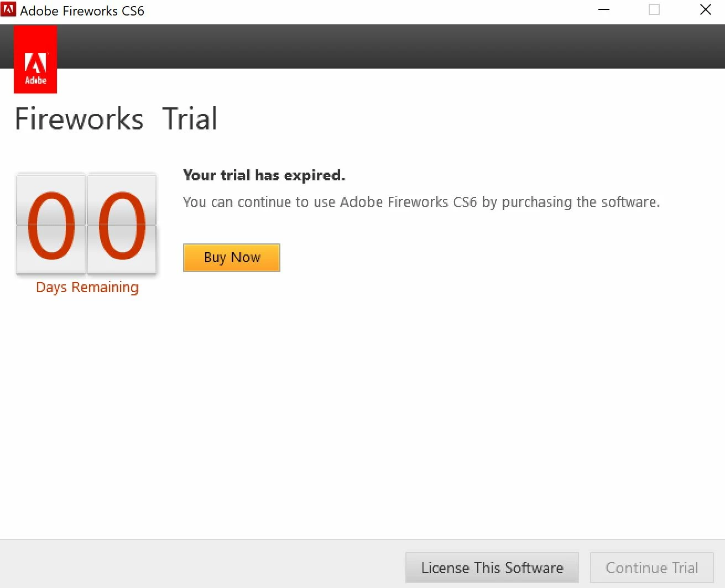Click the disabled Continue Trial button
Viewport: 725px width, 588px height.
tap(651, 568)
